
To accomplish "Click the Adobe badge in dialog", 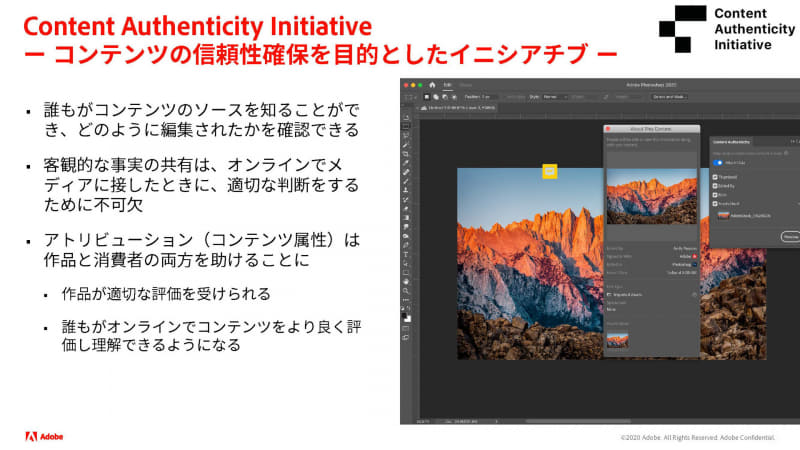I will [x=694, y=257].
